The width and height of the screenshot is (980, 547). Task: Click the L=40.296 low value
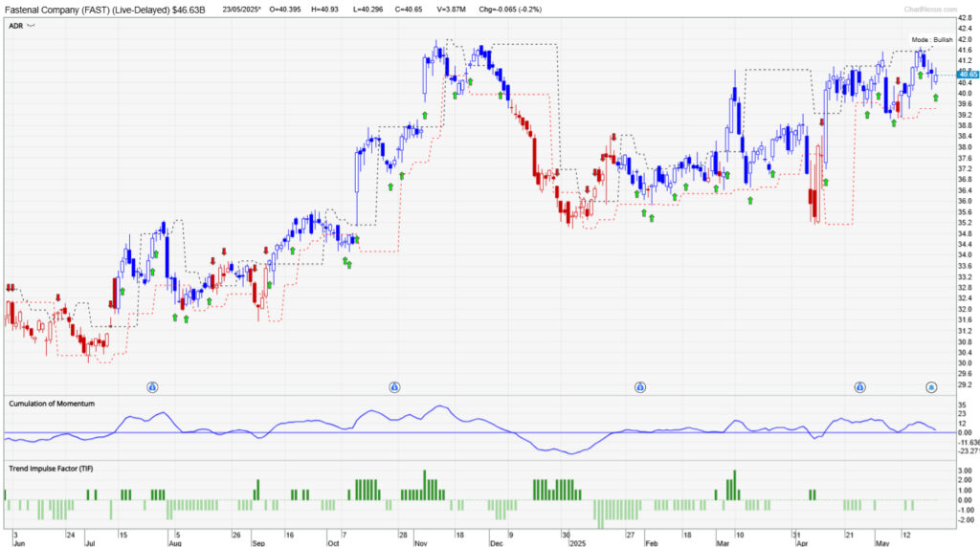coord(368,10)
